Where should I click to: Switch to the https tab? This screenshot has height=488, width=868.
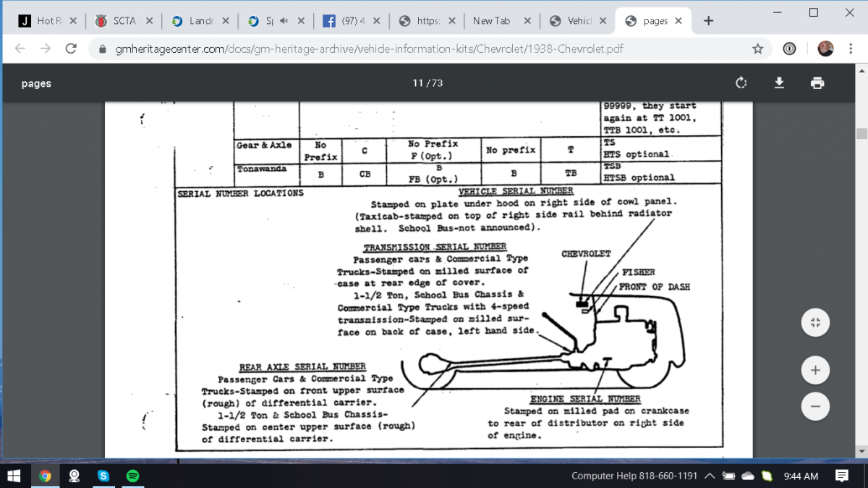pyautogui.click(x=427, y=21)
